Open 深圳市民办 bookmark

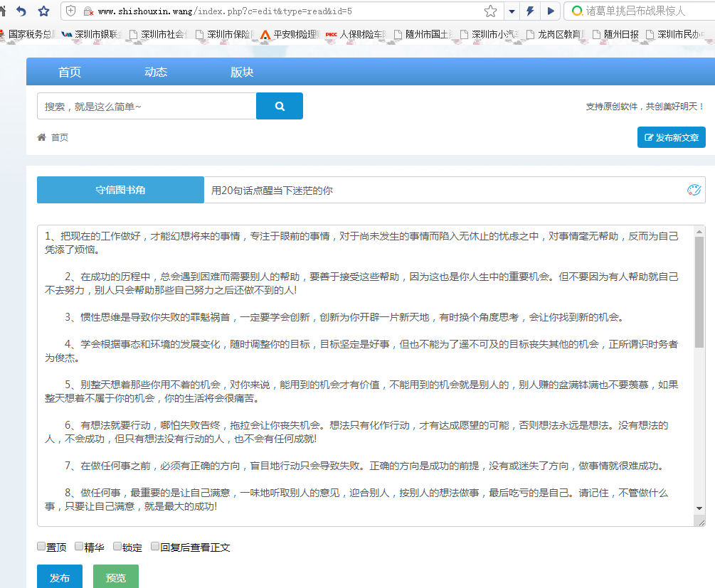(x=676, y=34)
